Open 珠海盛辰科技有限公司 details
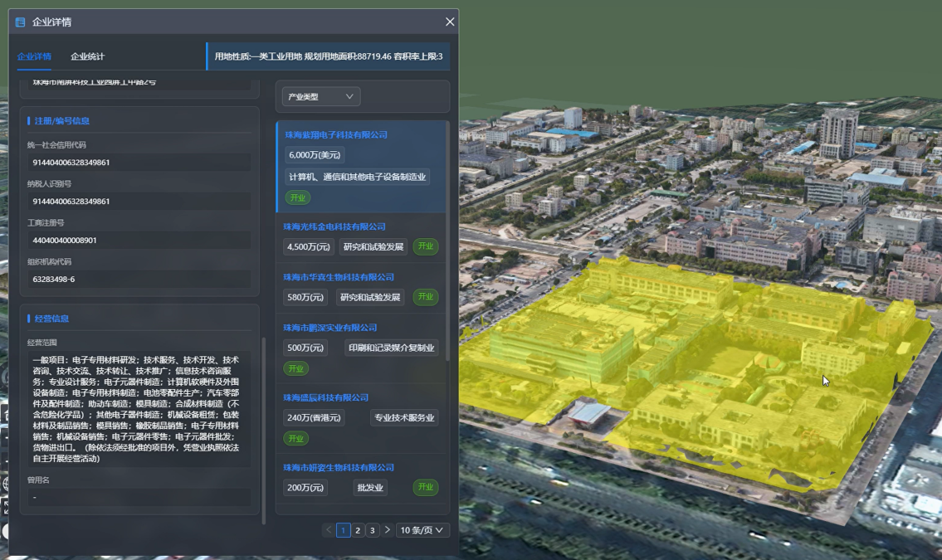The height and width of the screenshot is (560, 942). pyautogui.click(x=325, y=397)
